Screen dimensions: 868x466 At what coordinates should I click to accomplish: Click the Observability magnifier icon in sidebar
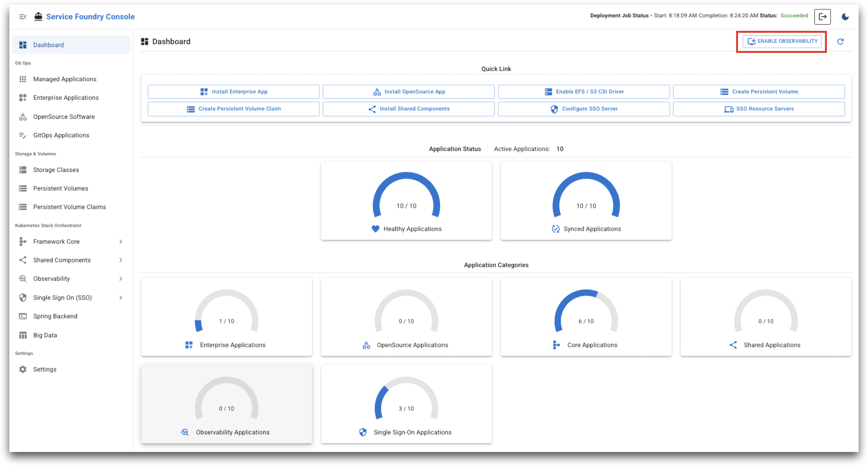(23, 279)
